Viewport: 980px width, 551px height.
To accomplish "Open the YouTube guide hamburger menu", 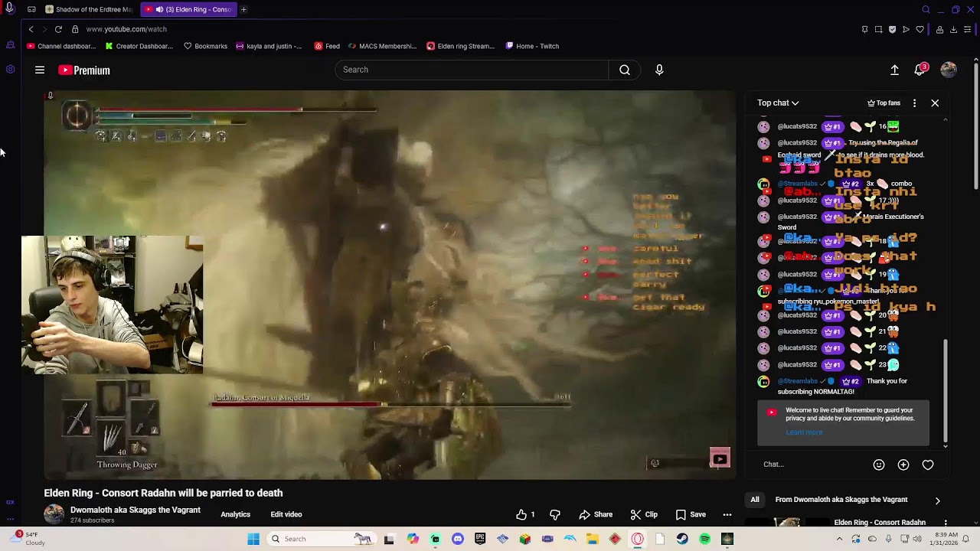I will pos(40,70).
